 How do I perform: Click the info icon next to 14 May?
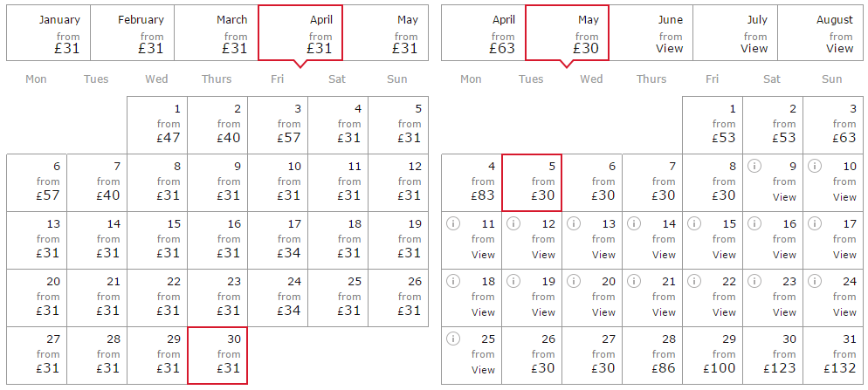point(634,223)
